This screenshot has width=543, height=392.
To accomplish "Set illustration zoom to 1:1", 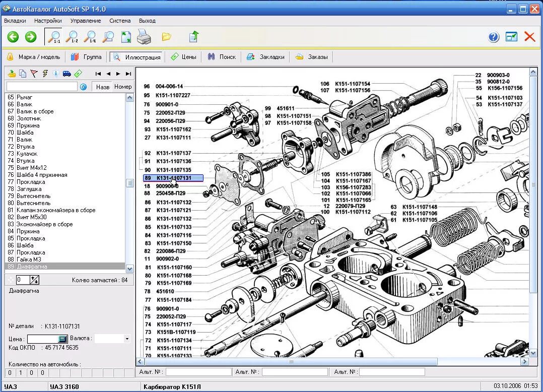I will 54,37.
